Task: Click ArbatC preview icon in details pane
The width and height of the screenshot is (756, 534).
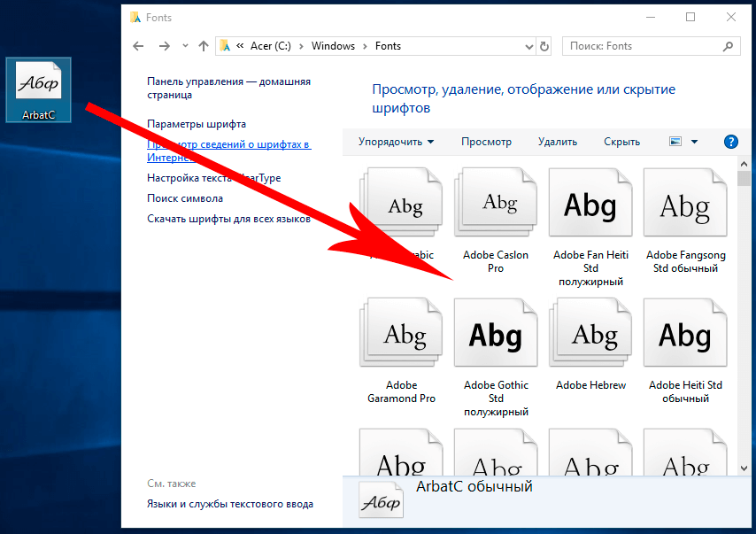Action: coord(381,500)
